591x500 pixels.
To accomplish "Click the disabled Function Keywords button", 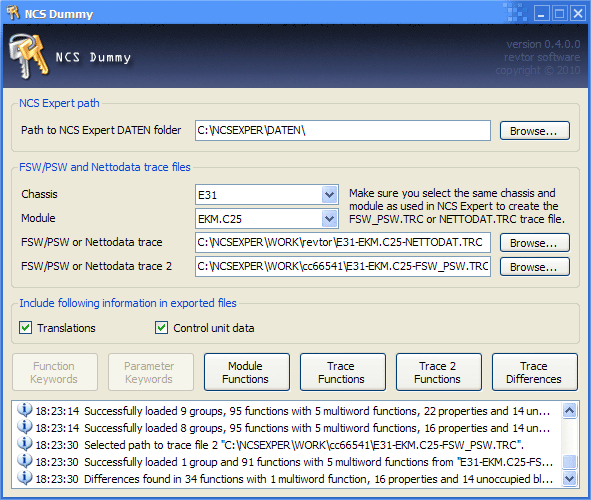I will 55,372.
